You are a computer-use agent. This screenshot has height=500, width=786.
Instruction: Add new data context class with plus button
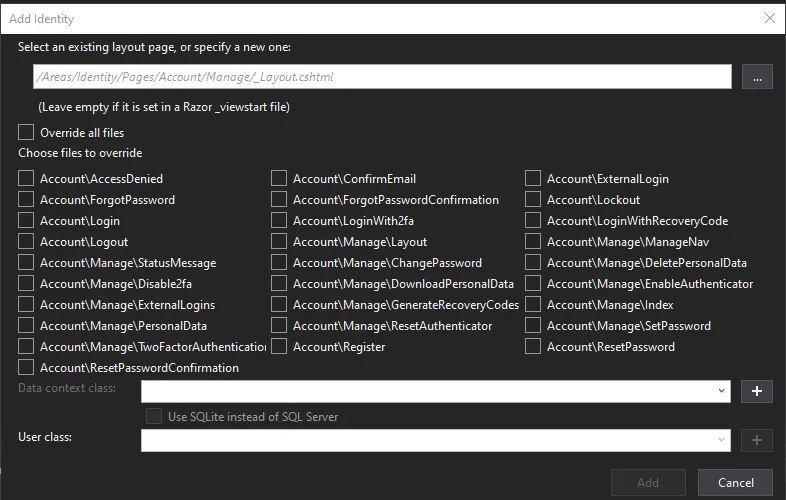click(757, 391)
